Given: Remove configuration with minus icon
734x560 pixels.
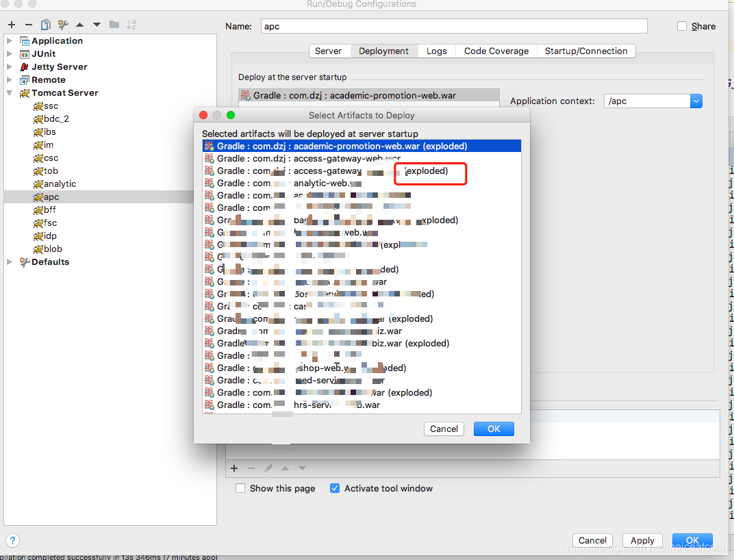Looking at the screenshot, I should pos(29,25).
